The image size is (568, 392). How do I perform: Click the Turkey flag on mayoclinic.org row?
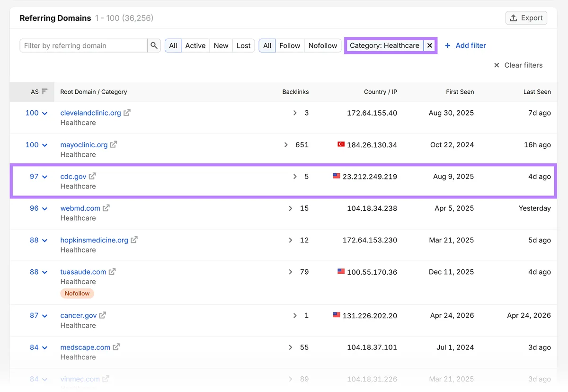tap(341, 144)
